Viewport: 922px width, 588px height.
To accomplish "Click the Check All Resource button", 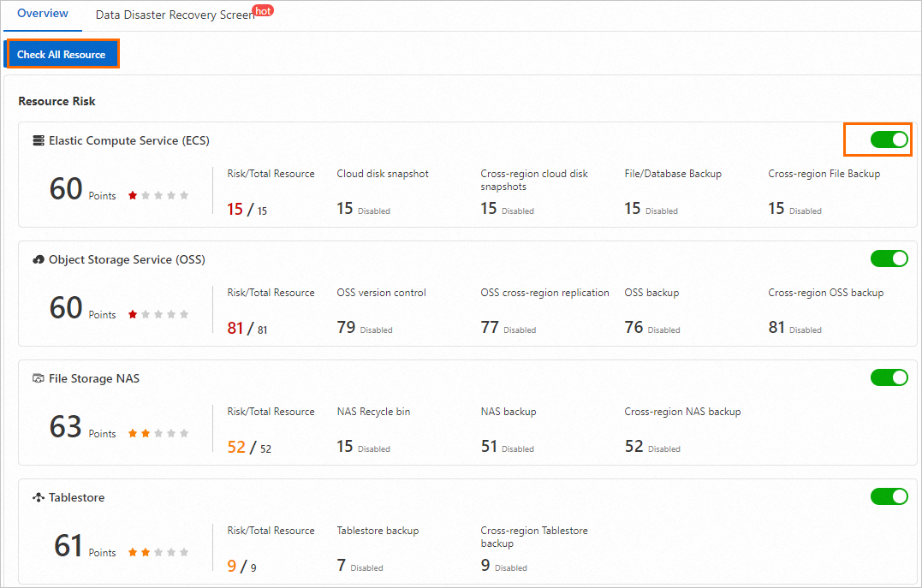I will click(x=62, y=54).
